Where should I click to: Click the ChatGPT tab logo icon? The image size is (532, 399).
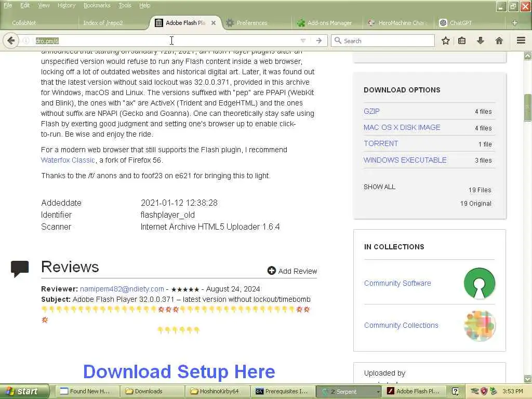coord(443,23)
